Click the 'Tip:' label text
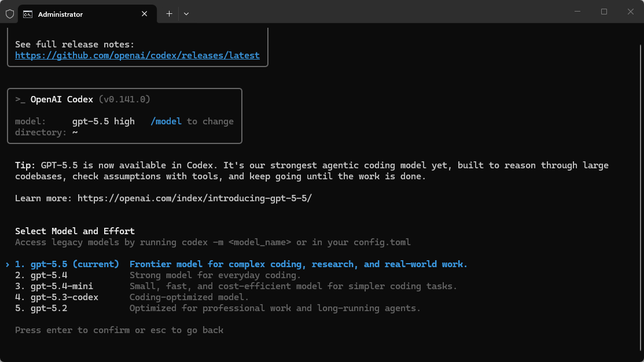The image size is (644, 362). pos(25,165)
